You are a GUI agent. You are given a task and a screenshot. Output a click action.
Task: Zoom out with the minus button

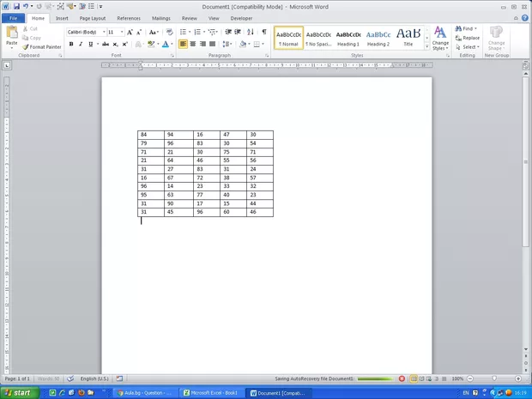click(x=470, y=378)
